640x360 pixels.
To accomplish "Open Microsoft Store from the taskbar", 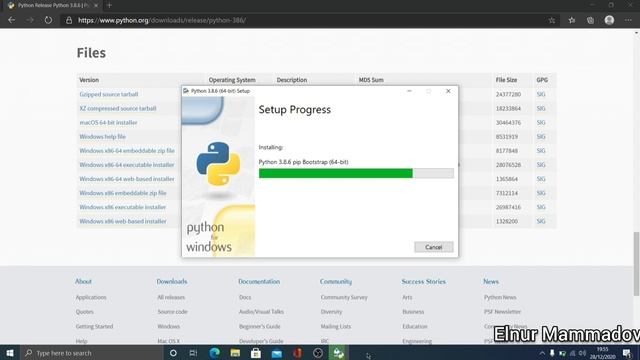I will (256, 353).
